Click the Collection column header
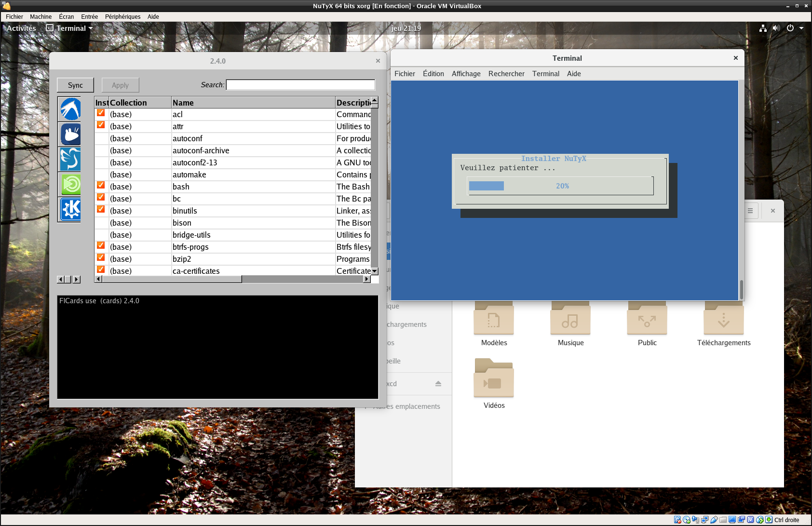The width and height of the screenshot is (812, 526). click(140, 103)
